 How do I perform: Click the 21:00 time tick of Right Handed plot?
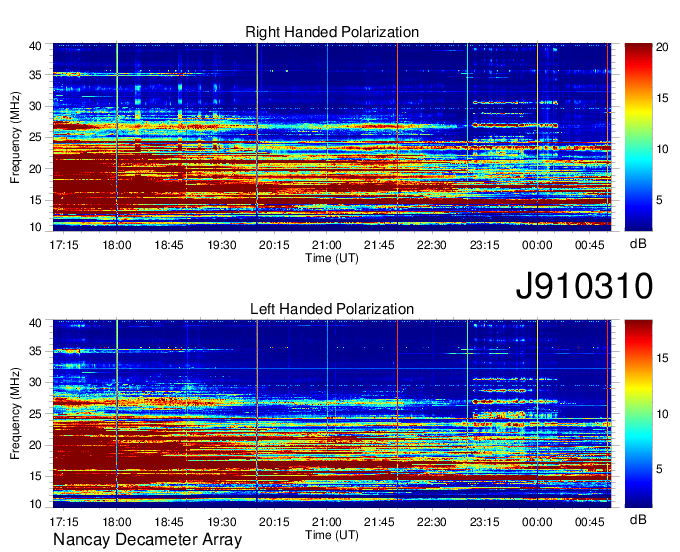pyautogui.click(x=327, y=245)
